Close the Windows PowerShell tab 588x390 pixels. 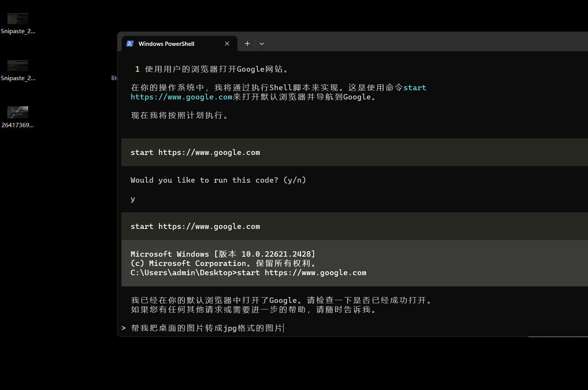coord(227,44)
